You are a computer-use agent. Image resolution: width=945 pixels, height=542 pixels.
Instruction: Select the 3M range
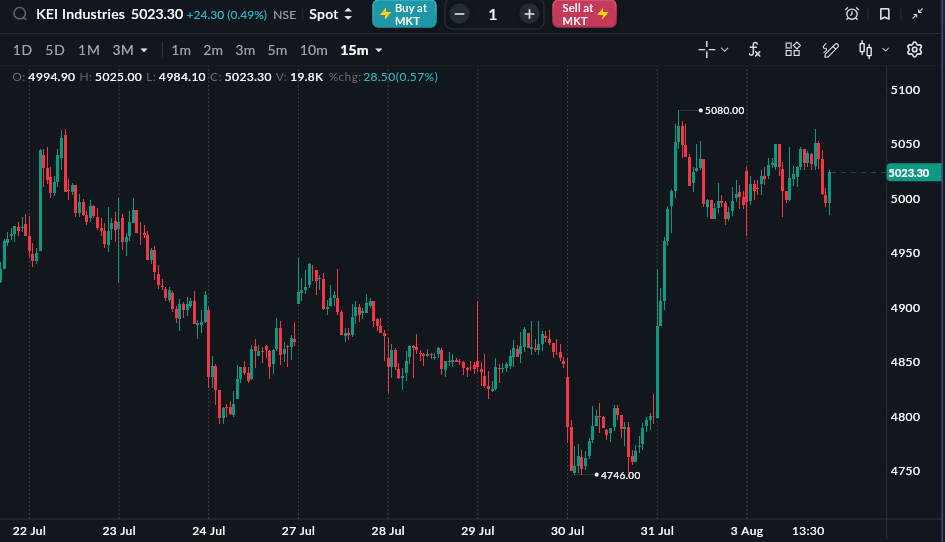123,50
